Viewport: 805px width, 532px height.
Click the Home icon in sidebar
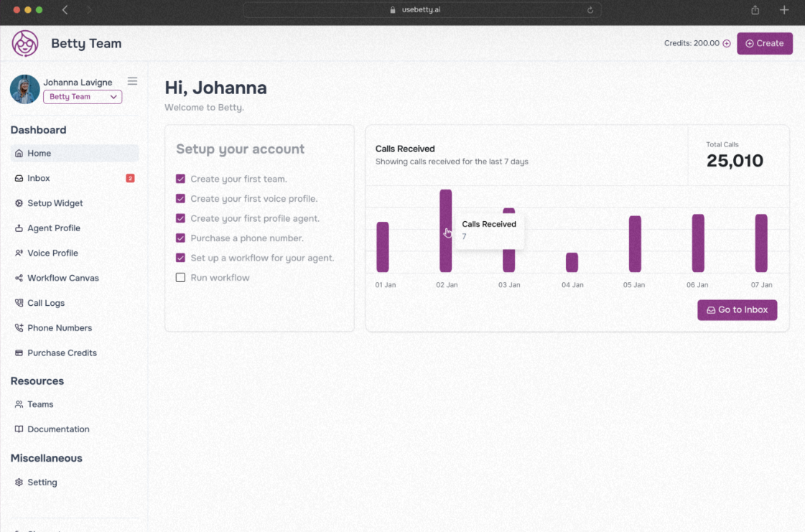(x=19, y=153)
